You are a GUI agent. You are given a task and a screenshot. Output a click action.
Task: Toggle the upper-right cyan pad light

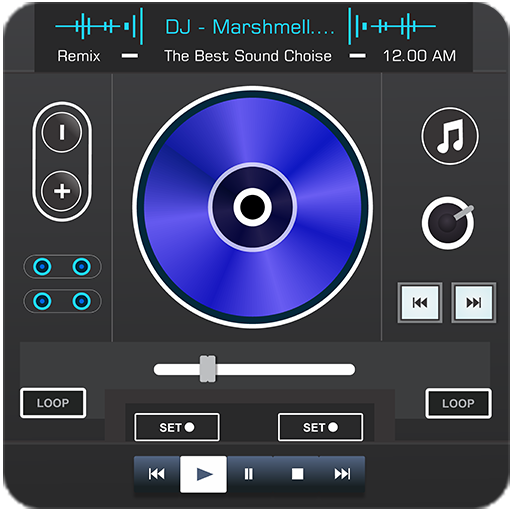pos(82,267)
